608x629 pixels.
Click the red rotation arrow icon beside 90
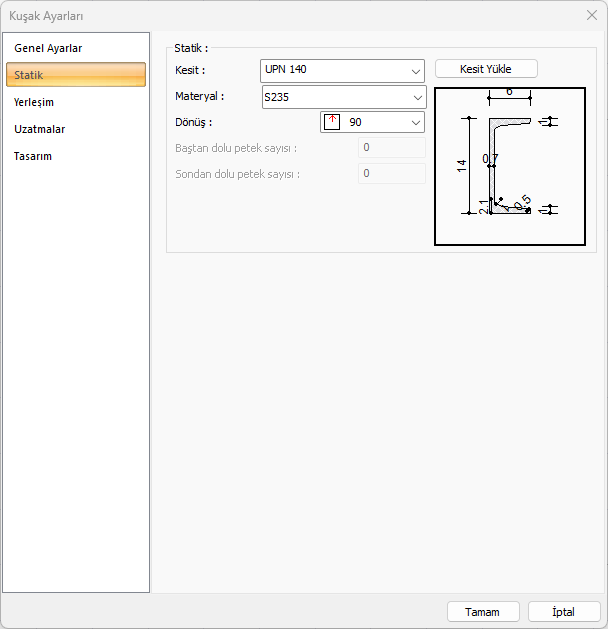(x=333, y=122)
